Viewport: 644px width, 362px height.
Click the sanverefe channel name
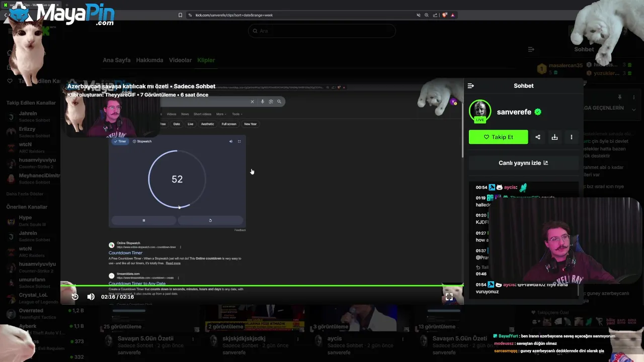(x=514, y=112)
